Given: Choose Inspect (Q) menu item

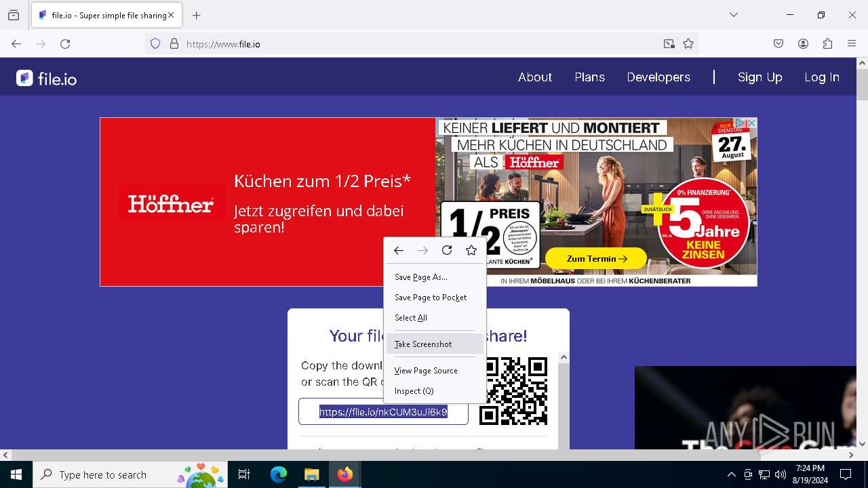Looking at the screenshot, I should tap(435, 391).
